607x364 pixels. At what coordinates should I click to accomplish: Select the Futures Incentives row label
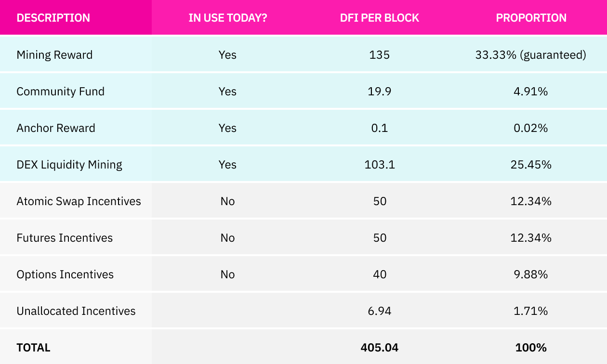[65, 238]
